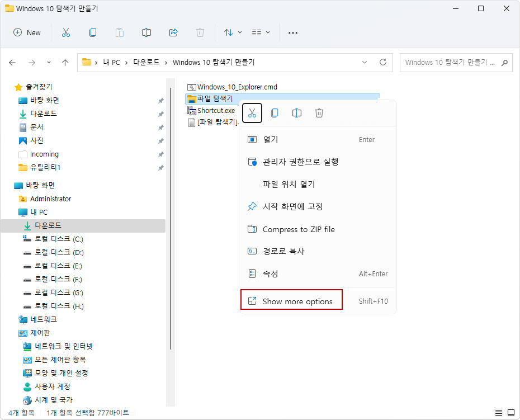520x420 pixels.
Task: Choose 열기 from the context menu
Action: (318, 140)
